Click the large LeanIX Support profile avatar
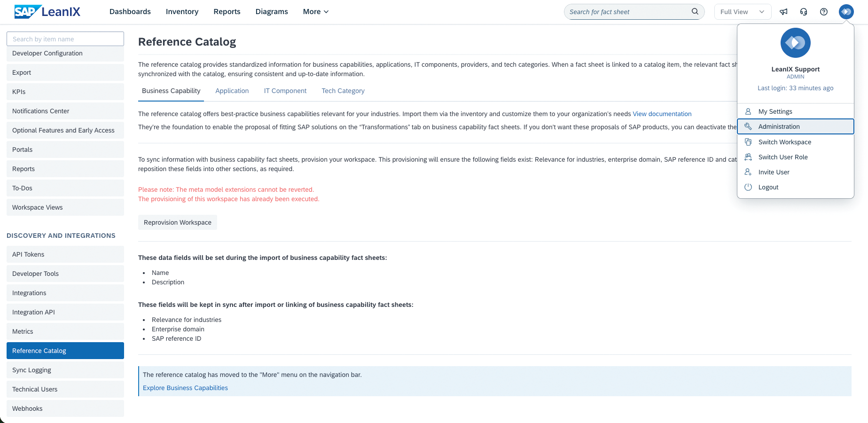Image resolution: width=868 pixels, height=423 pixels. tap(796, 43)
